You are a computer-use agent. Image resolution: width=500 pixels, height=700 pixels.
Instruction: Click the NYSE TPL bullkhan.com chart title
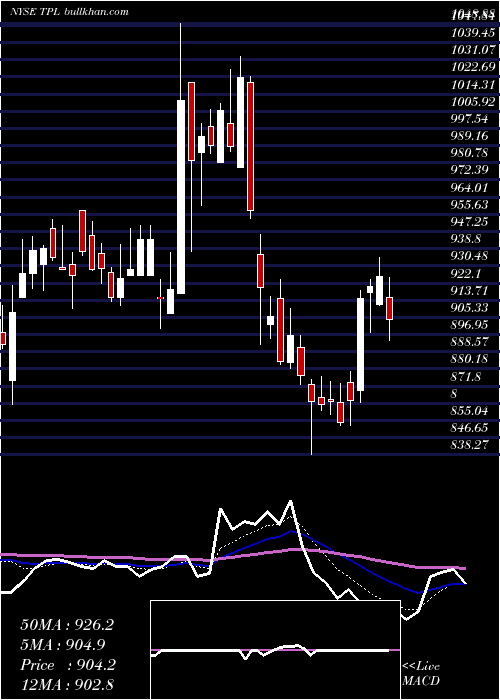(69, 12)
